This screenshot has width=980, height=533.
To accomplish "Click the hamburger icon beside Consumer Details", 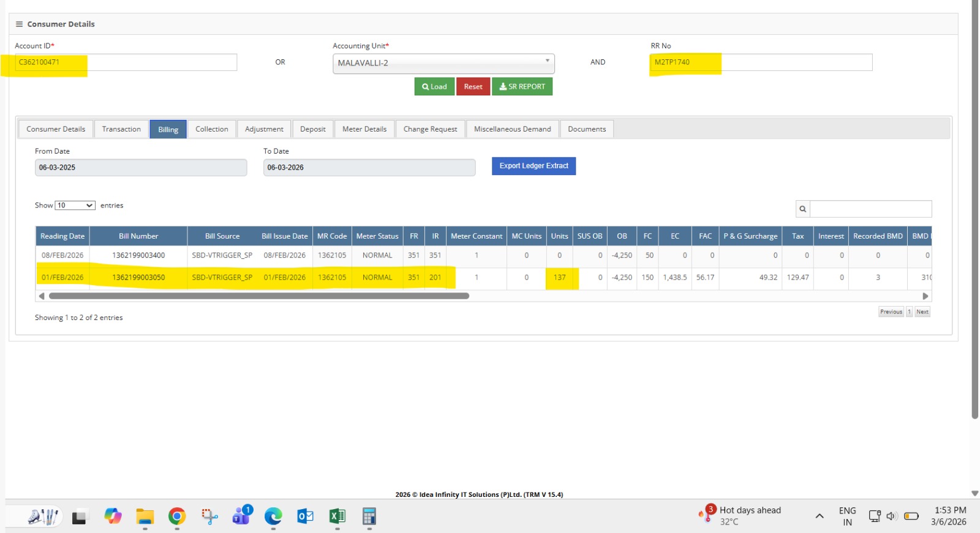I will point(19,24).
